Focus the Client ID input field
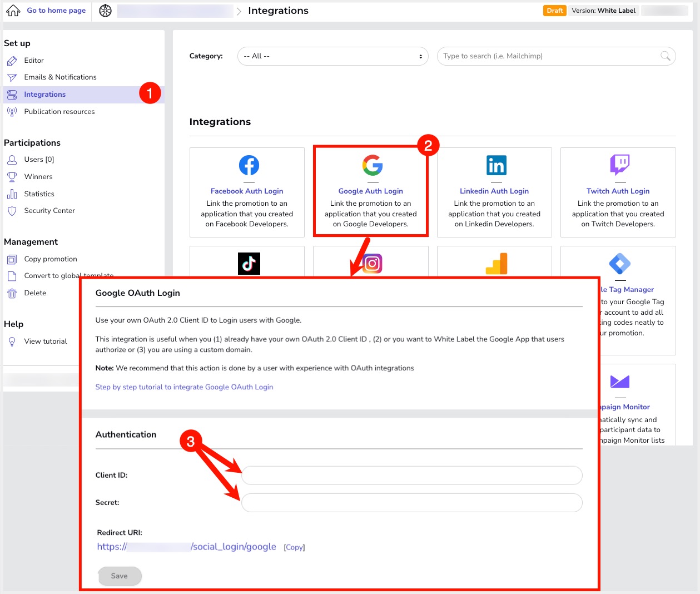Screen dimensions: 700x594 (412, 476)
